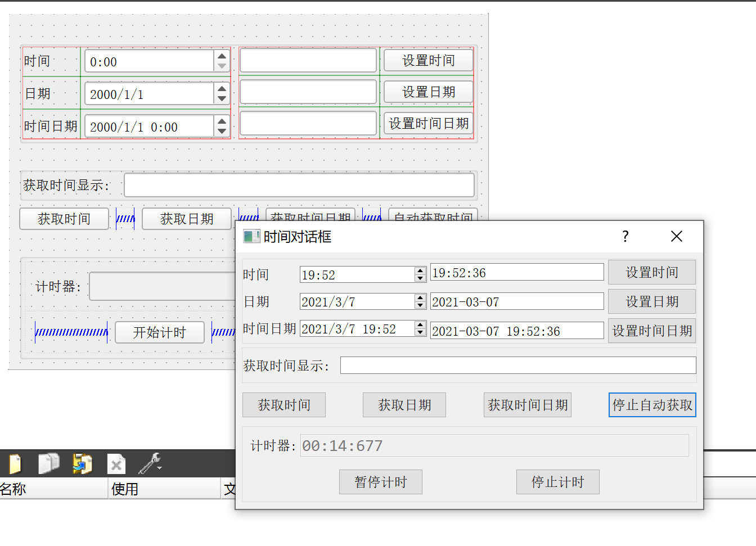Click 获取日期 button in the 时间对话框 dialog
756x546 pixels.
pyautogui.click(x=404, y=405)
